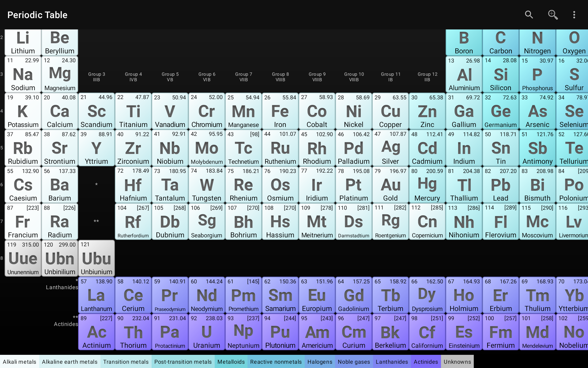Select the Francium element tile

click(x=23, y=221)
